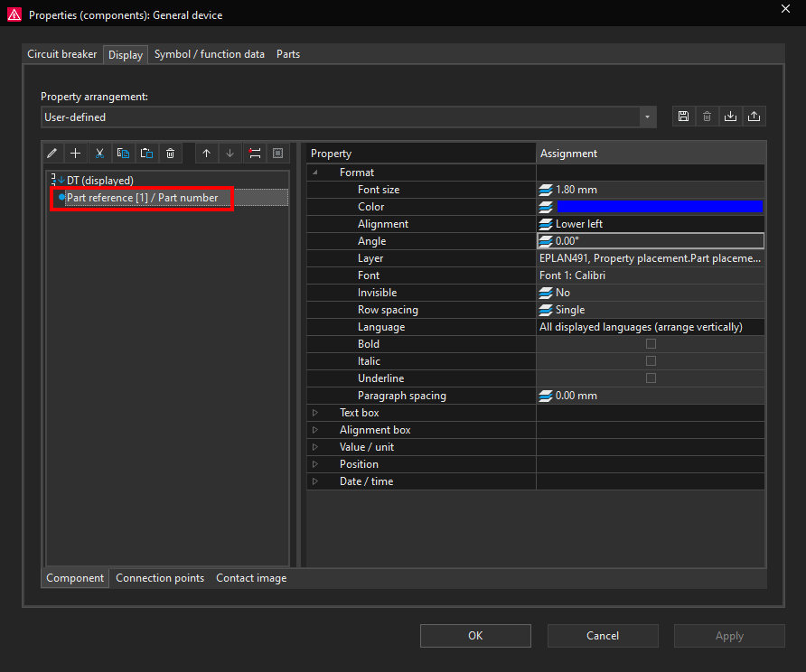Screen dimensions: 806x672
Task: Click the copy icon in property toolbar
Action: point(123,154)
